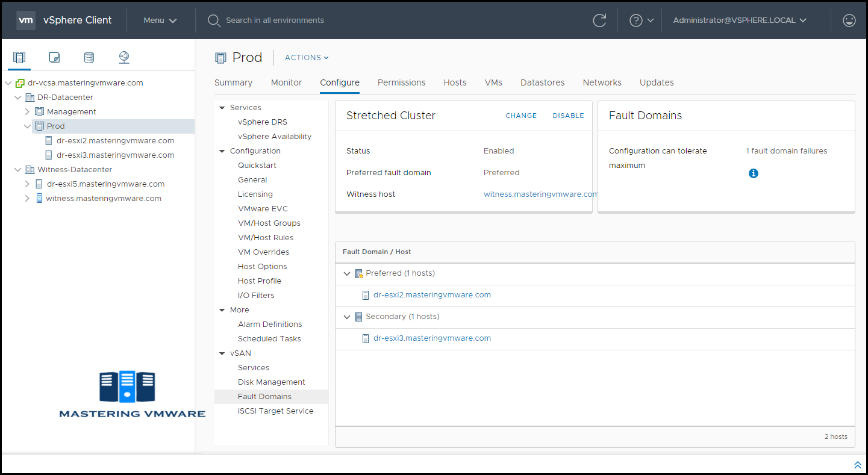
Task: Click the refresh icon in header
Action: 599,20
